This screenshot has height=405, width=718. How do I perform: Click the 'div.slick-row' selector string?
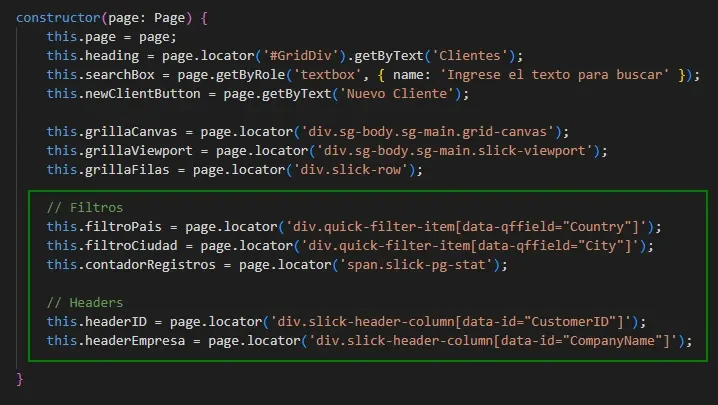(x=351, y=170)
